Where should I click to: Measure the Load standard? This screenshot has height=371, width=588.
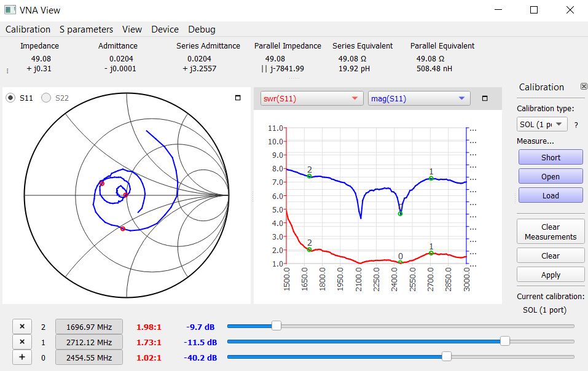pyautogui.click(x=551, y=195)
